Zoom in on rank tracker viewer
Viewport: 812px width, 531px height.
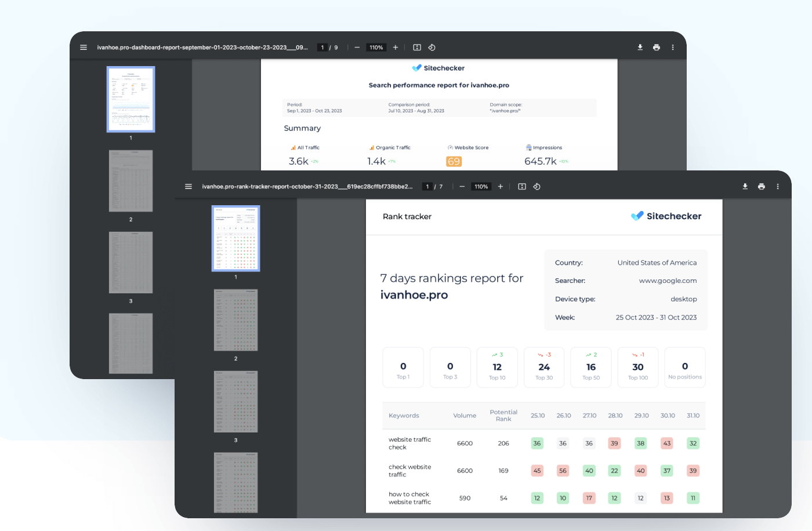[x=501, y=187]
